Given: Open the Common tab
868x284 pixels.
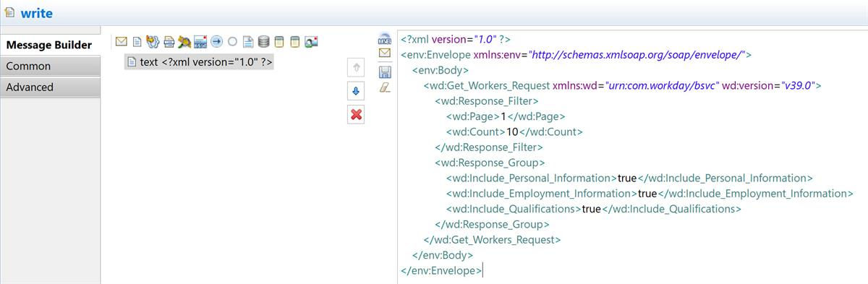Looking at the screenshot, I should point(49,66).
